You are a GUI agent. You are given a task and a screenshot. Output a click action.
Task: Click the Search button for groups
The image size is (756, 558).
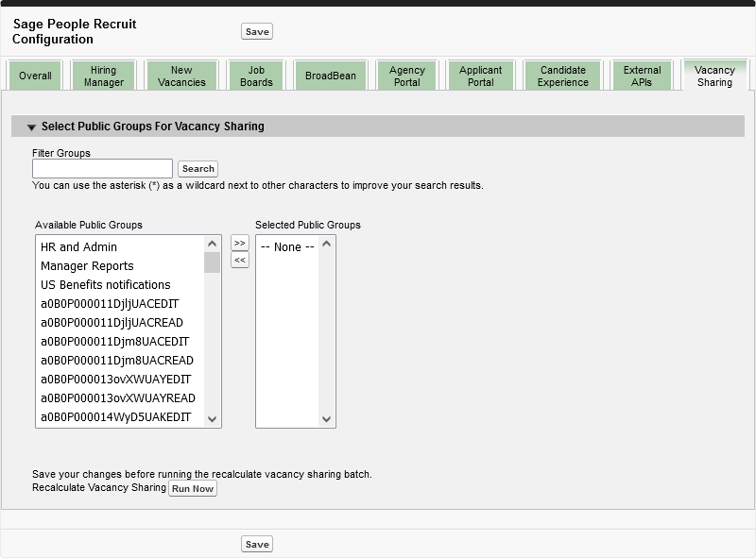coord(198,169)
